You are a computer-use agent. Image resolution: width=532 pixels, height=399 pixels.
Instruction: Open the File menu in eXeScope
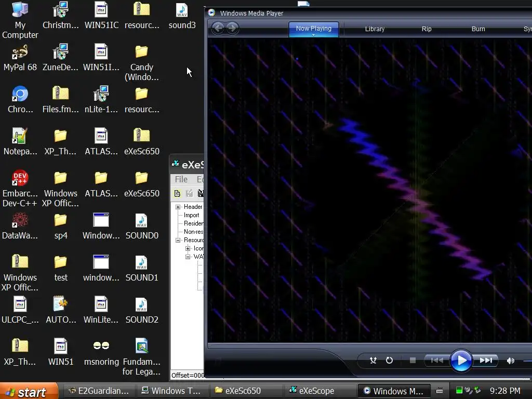181,179
